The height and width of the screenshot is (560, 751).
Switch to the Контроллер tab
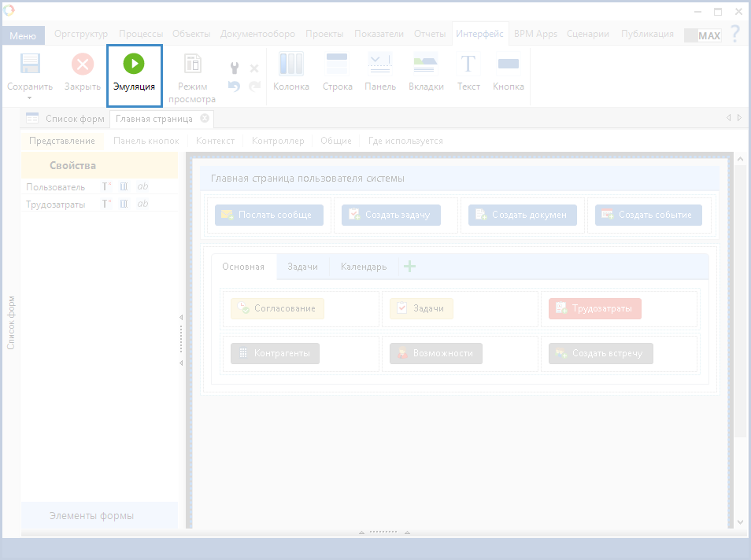point(277,141)
